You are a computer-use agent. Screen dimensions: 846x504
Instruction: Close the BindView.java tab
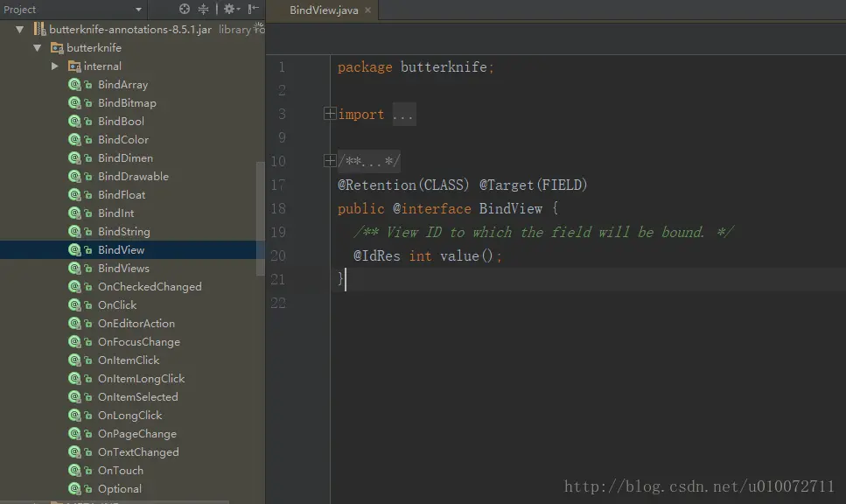point(368,10)
